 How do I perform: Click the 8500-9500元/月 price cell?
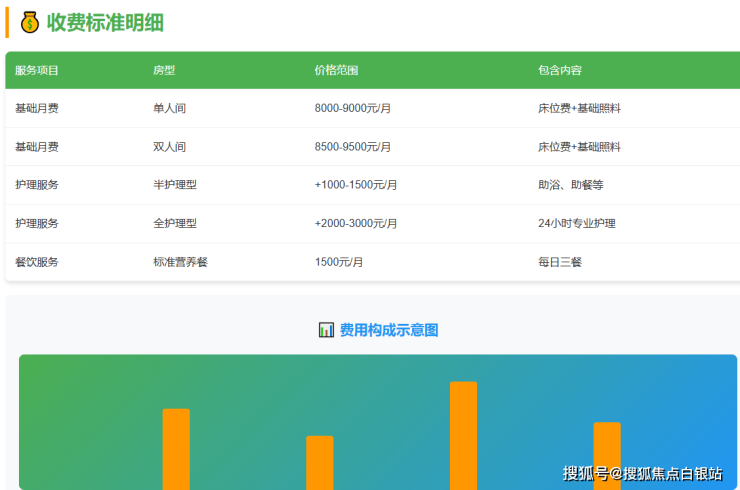coord(352,147)
